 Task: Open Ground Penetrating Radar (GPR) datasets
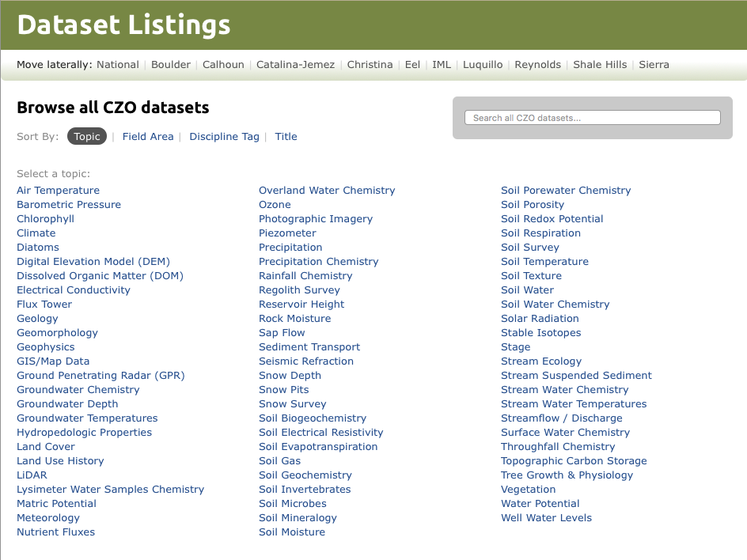[100, 375]
